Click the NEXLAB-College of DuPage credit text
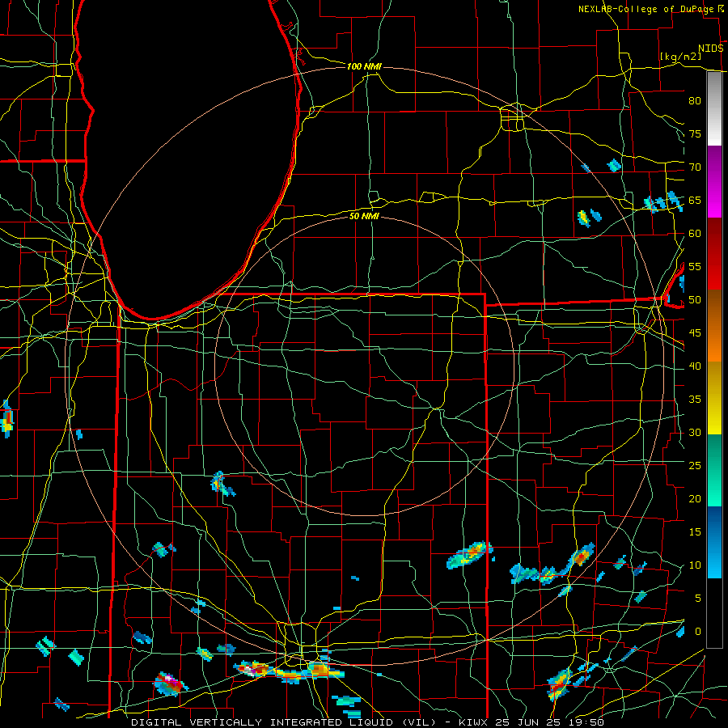The height and width of the screenshot is (728, 728). point(647,9)
